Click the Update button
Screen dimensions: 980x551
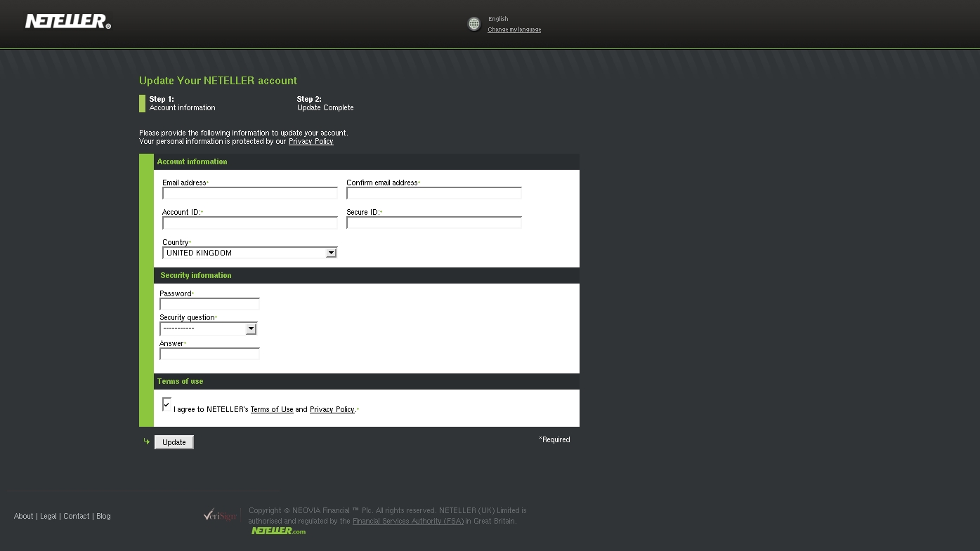174,442
